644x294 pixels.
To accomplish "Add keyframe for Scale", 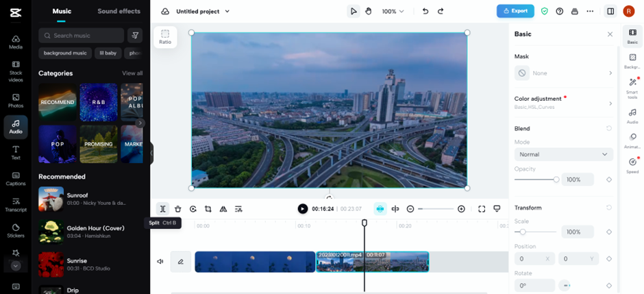I will tap(609, 232).
